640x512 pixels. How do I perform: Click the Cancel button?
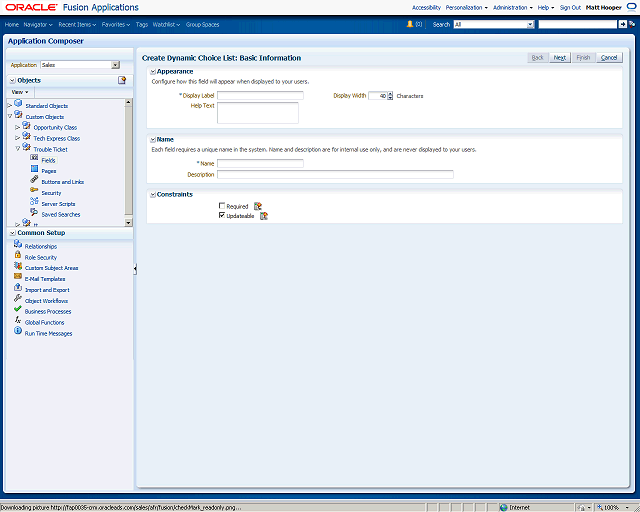tap(609, 58)
